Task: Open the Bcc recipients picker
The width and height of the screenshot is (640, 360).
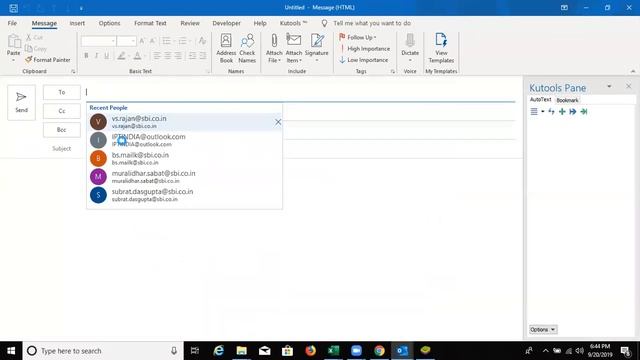Action: click(x=62, y=130)
